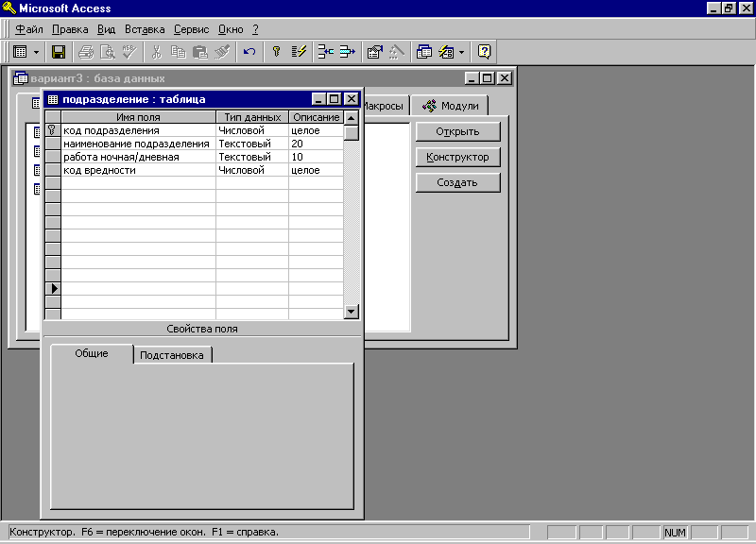Click the "Имя поля" column header

tap(138, 117)
